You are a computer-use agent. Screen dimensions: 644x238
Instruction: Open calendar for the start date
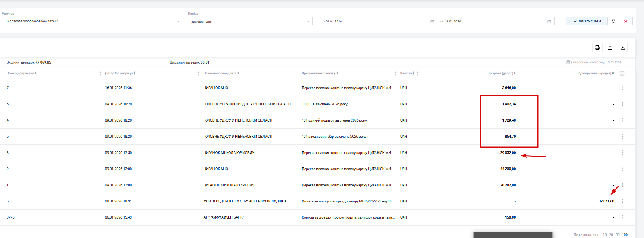tap(432, 22)
